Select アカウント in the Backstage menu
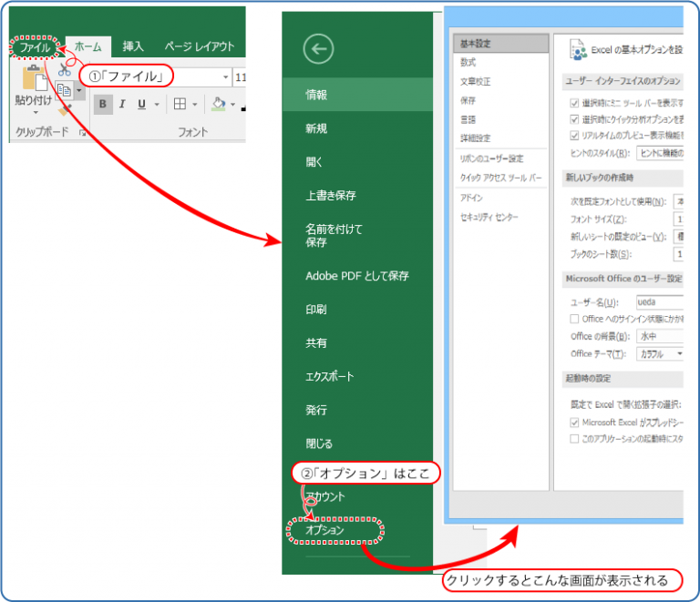The width and height of the screenshot is (700, 602). click(325, 496)
